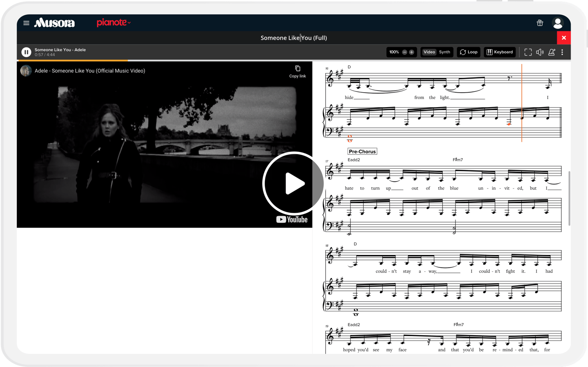This screenshot has height=367, width=588.
Task: Click the Eadd2 chord in measure 17
Action: click(x=354, y=160)
